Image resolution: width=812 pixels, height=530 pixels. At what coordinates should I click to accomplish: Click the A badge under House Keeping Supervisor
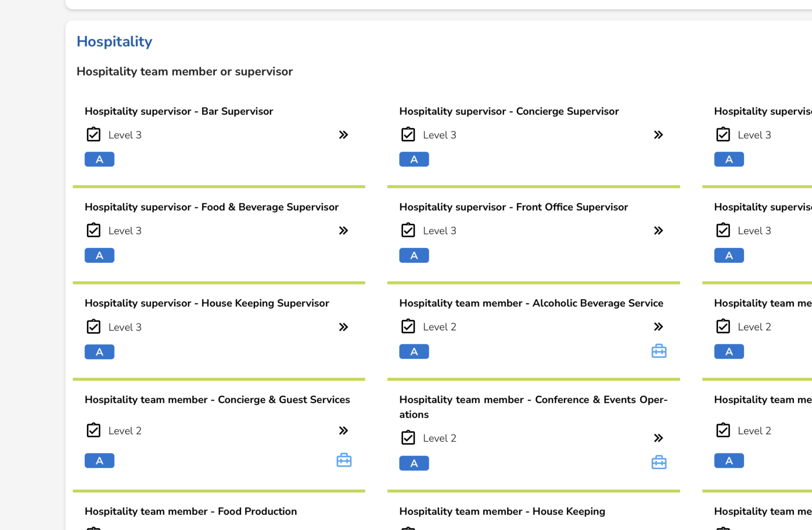(x=99, y=352)
